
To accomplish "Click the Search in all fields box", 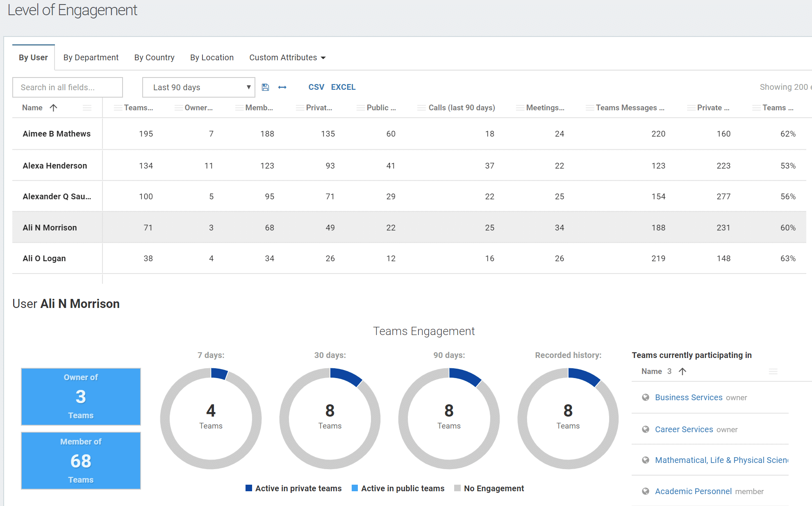I will (x=68, y=87).
